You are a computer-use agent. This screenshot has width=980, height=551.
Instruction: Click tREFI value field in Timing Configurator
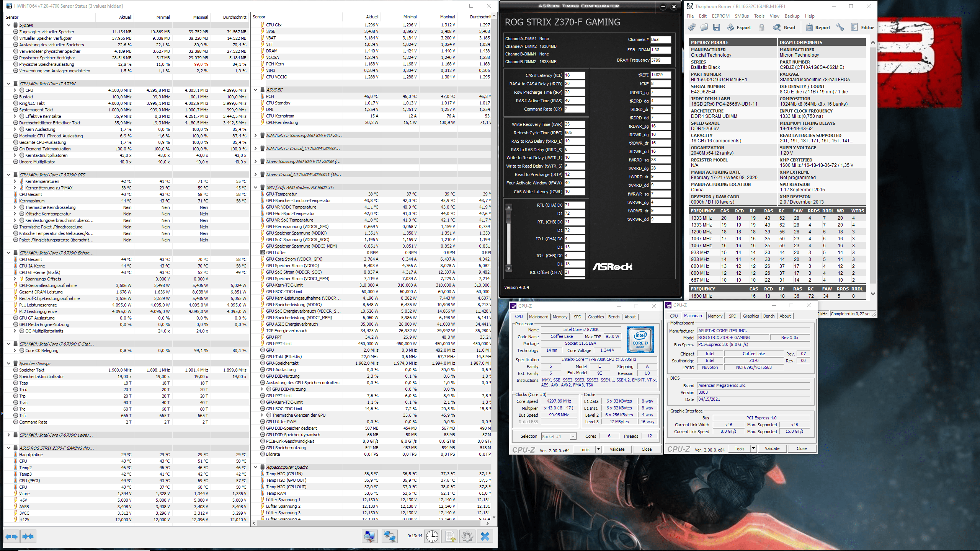tap(661, 75)
